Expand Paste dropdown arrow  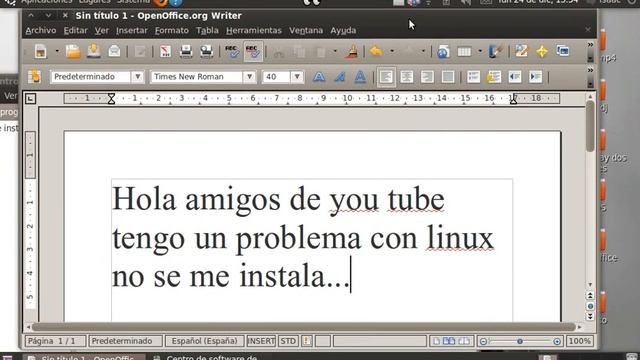335,52
